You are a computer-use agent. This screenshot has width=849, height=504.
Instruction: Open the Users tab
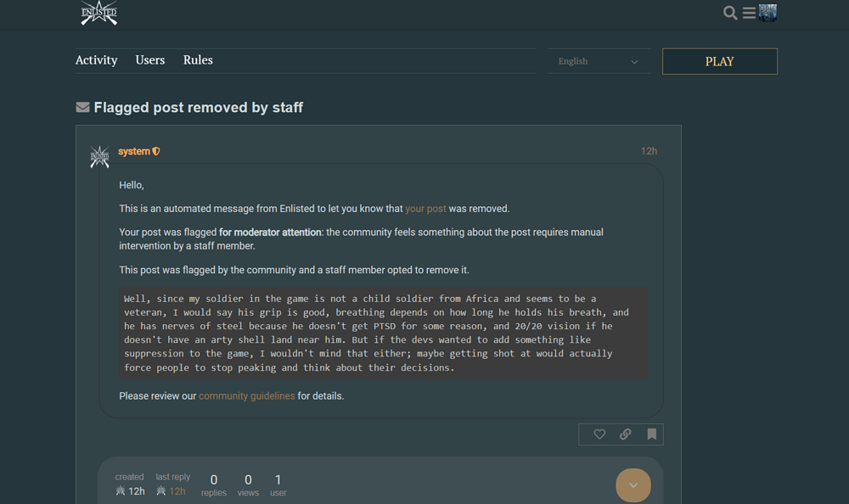click(150, 60)
